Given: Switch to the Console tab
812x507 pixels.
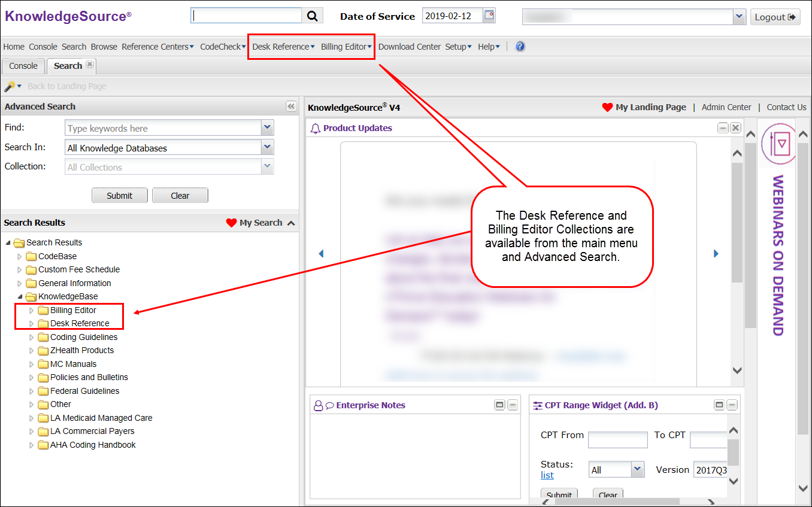Looking at the screenshot, I should (23, 66).
